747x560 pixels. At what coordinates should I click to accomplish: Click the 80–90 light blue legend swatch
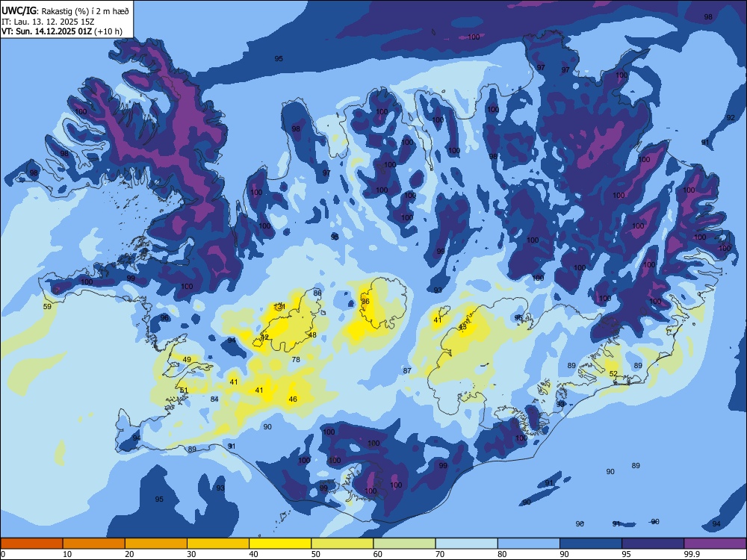[x=528, y=544]
